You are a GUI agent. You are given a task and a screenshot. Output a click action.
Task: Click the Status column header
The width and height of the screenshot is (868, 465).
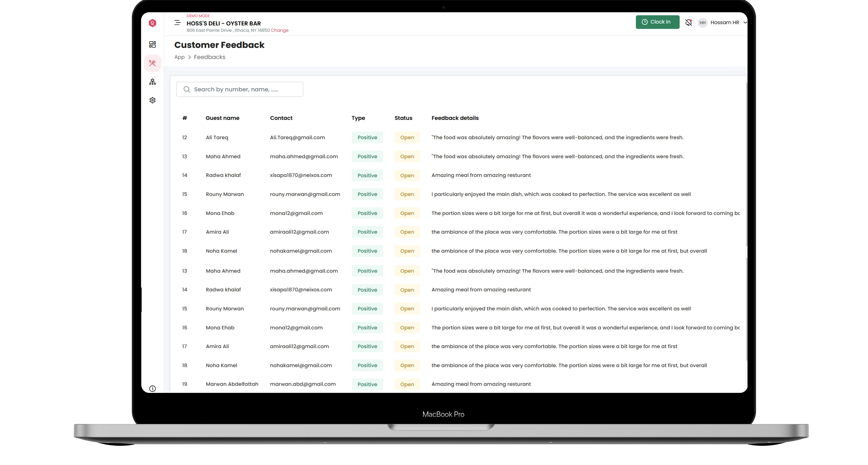[403, 118]
